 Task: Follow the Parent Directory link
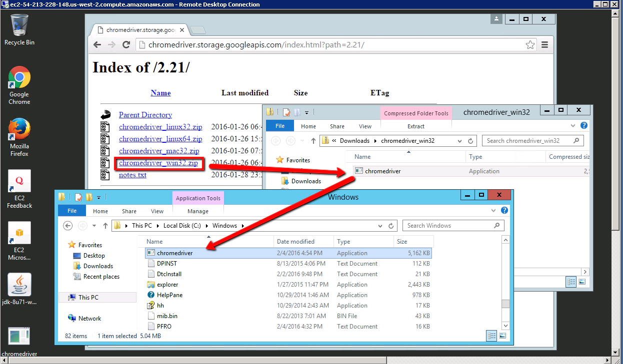[145, 114]
